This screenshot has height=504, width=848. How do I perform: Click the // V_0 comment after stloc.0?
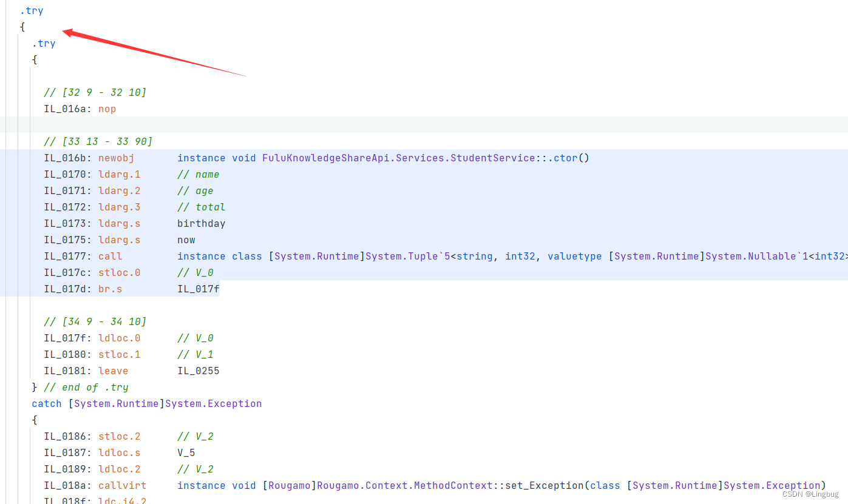[195, 273]
